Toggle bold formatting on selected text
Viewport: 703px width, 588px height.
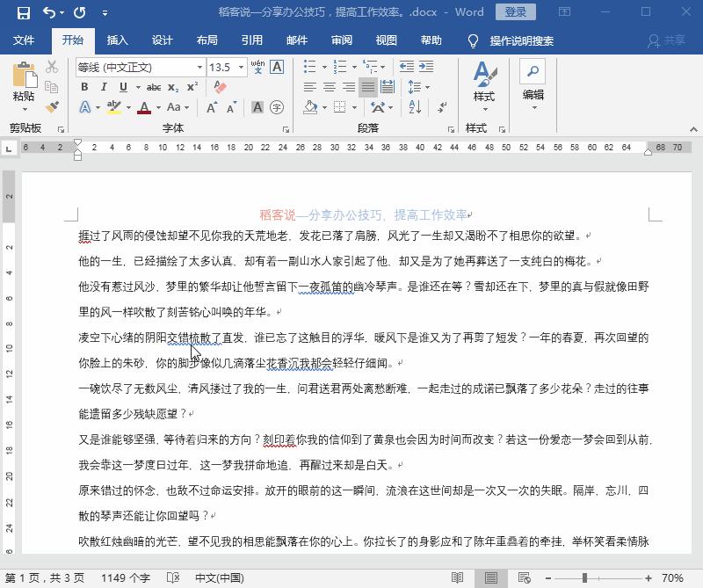tap(84, 86)
